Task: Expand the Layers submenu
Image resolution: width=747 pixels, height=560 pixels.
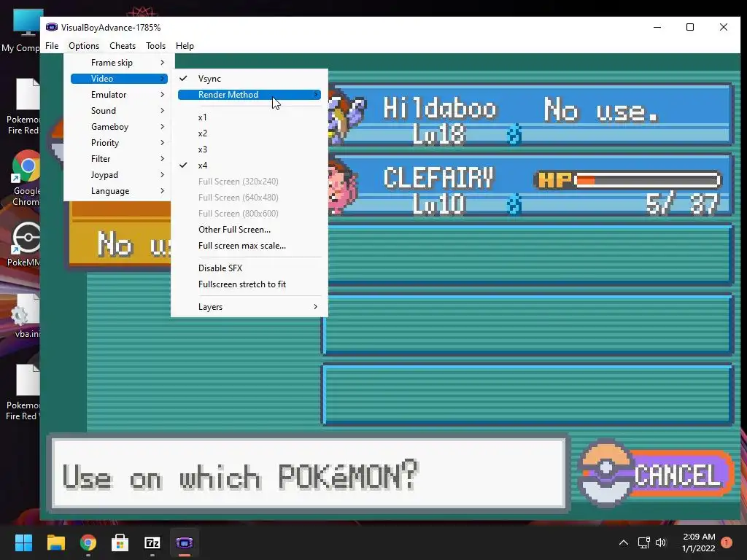Action: point(249,307)
